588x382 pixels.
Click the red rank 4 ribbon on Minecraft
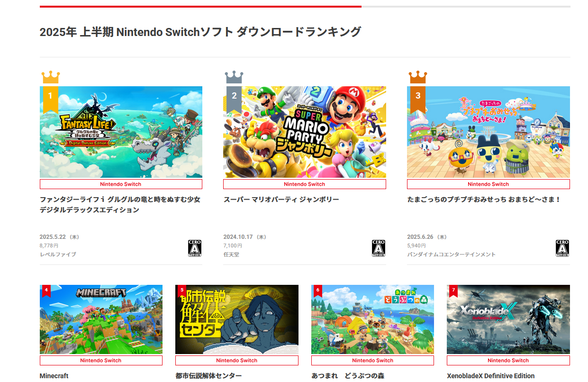pos(46,291)
